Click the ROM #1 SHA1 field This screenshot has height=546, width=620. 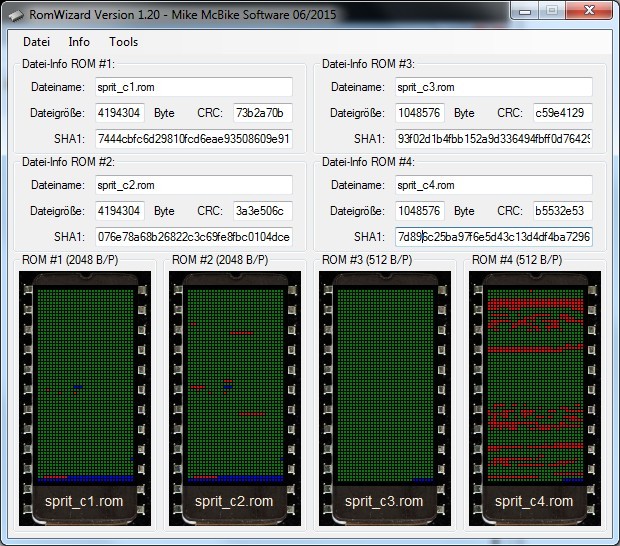tap(193, 139)
